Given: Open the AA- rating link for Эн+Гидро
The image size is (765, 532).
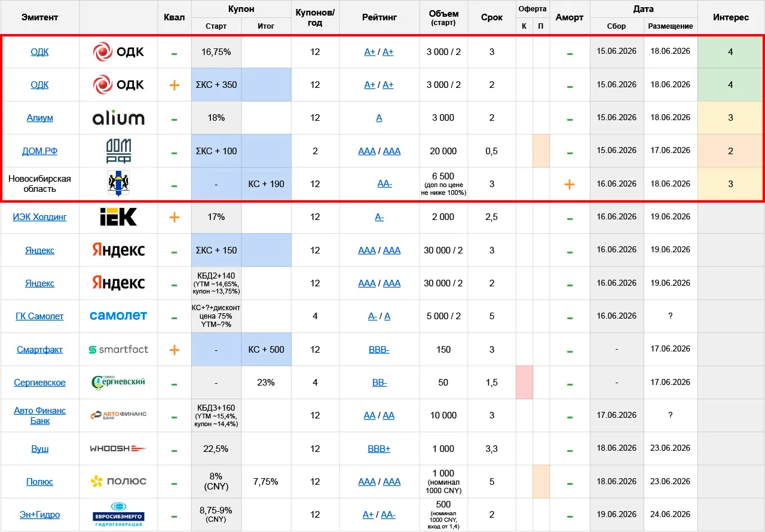Looking at the screenshot, I should click(388, 515).
